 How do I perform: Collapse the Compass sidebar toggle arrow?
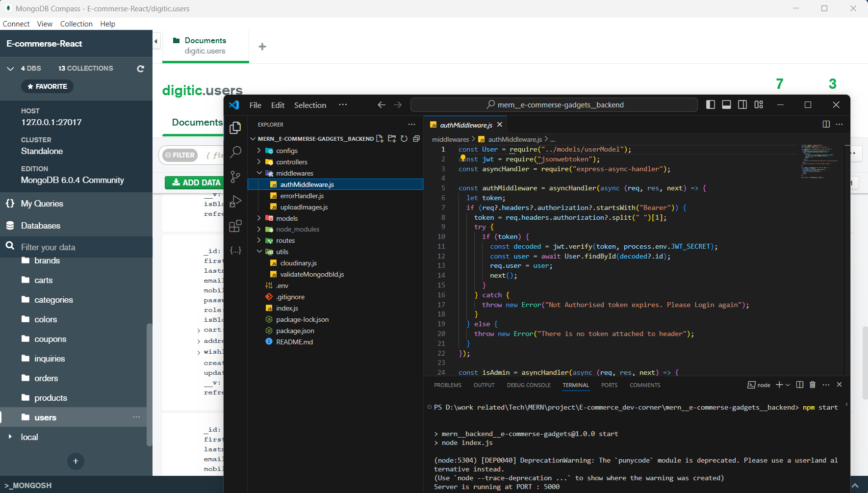click(156, 41)
